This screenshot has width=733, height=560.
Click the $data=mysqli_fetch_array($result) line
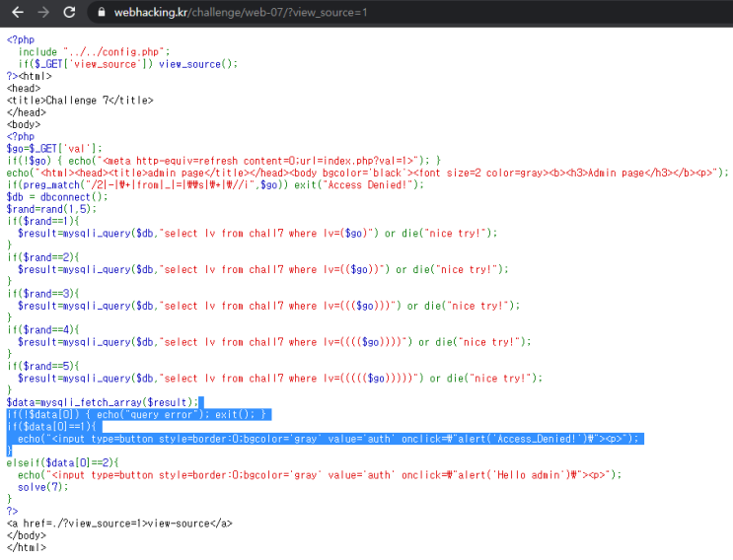click(103, 402)
